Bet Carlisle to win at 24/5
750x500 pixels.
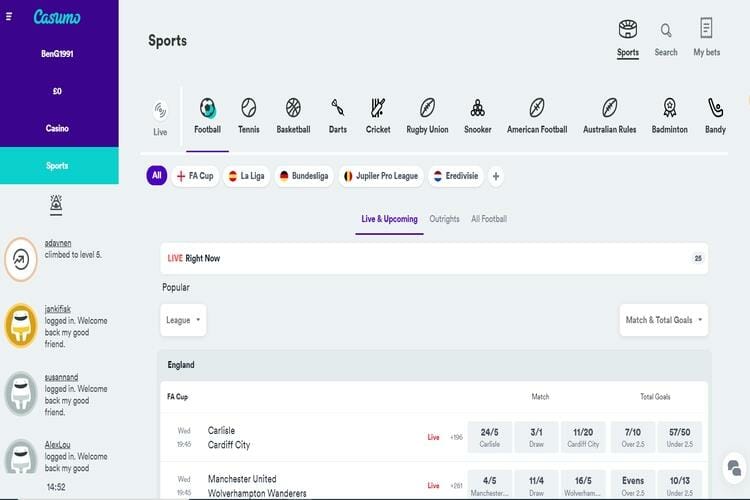tap(490, 437)
